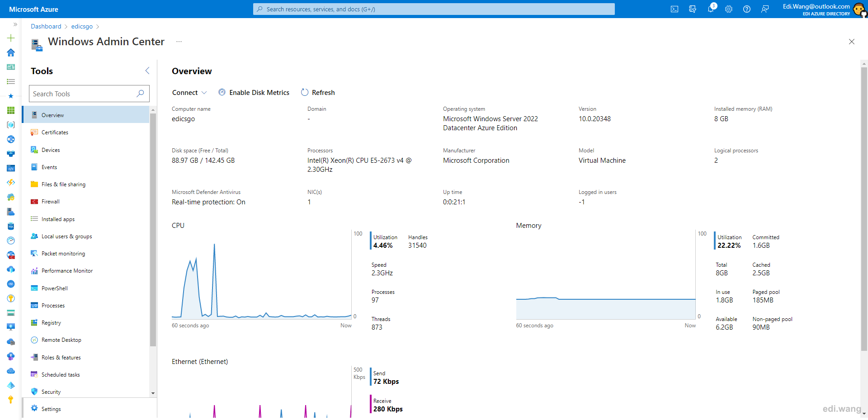The width and height of the screenshot is (868, 420).
Task: Click the Remote Desktop icon
Action: (x=34, y=340)
